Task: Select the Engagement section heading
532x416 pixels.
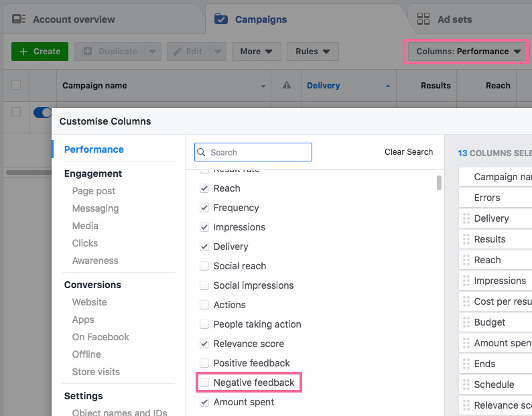Action: click(93, 174)
